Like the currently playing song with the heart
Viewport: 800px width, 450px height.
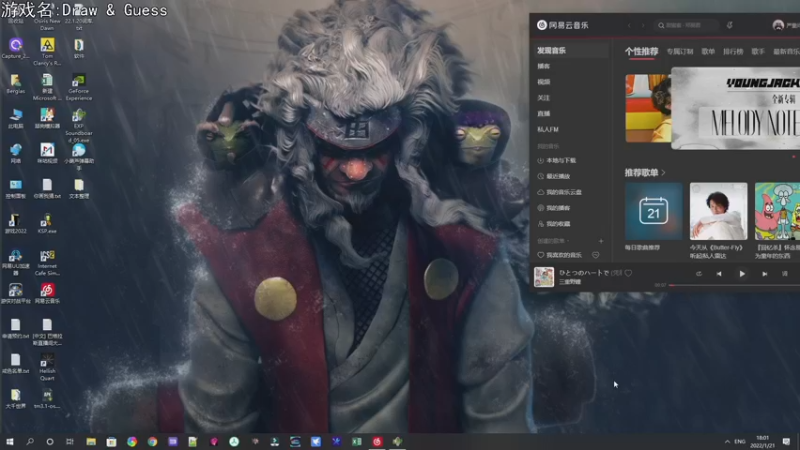click(629, 273)
